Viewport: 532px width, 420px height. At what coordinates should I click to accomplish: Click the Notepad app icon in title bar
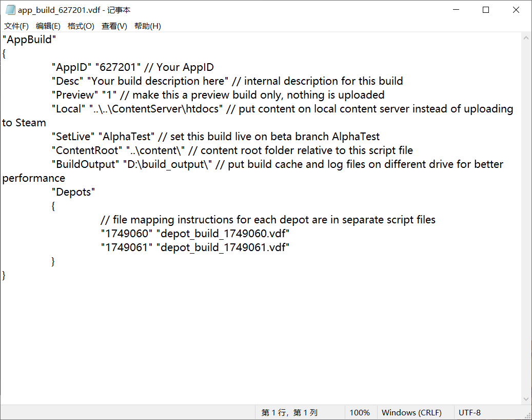10,10
